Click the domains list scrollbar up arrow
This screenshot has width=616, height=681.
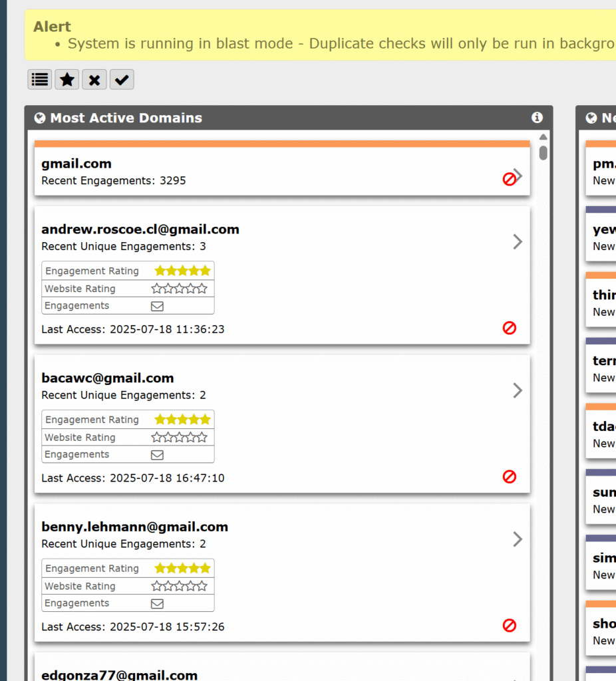(543, 137)
